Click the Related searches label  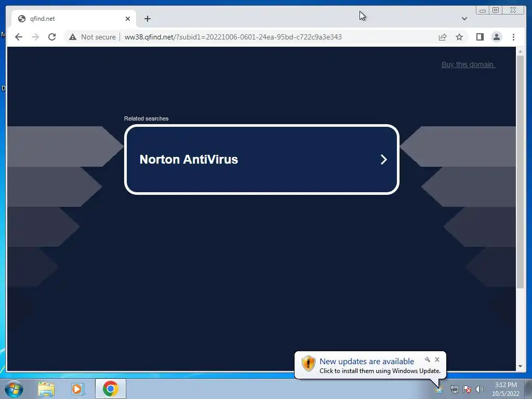(146, 118)
